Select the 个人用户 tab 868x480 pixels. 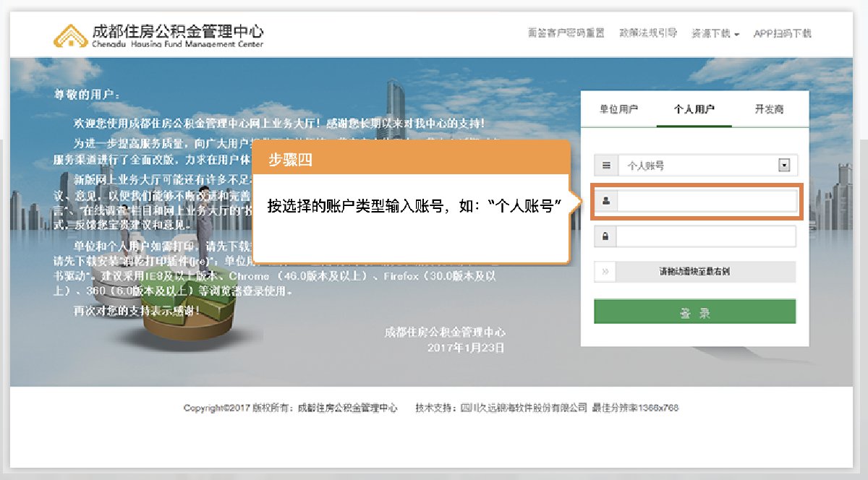point(694,109)
